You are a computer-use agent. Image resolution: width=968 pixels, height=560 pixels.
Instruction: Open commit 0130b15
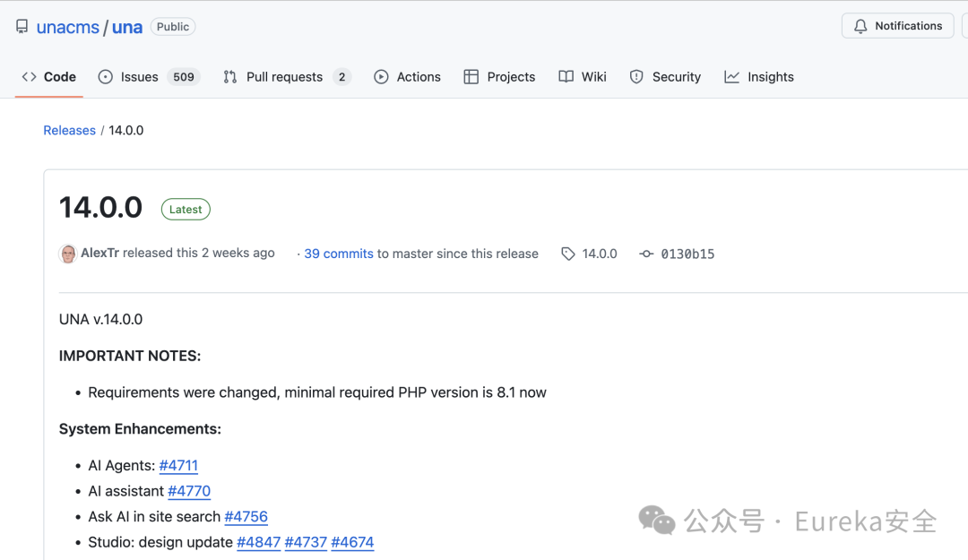[x=677, y=254]
